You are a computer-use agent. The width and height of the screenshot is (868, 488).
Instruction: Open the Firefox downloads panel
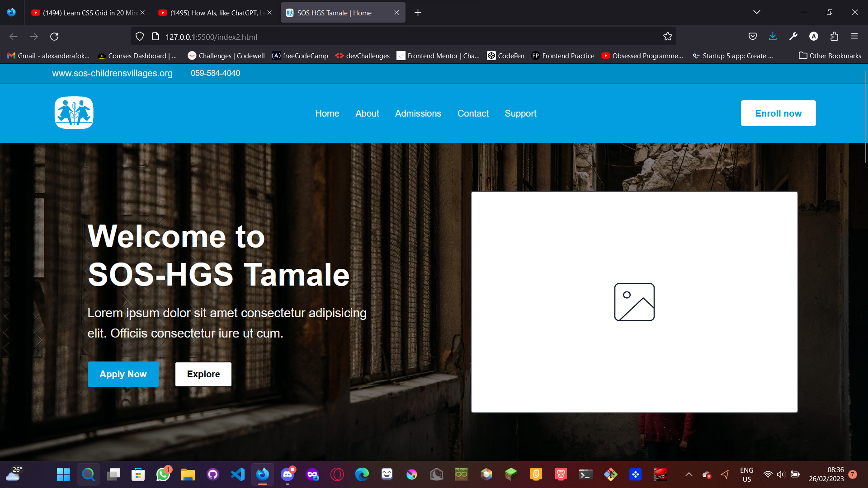pos(773,36)
